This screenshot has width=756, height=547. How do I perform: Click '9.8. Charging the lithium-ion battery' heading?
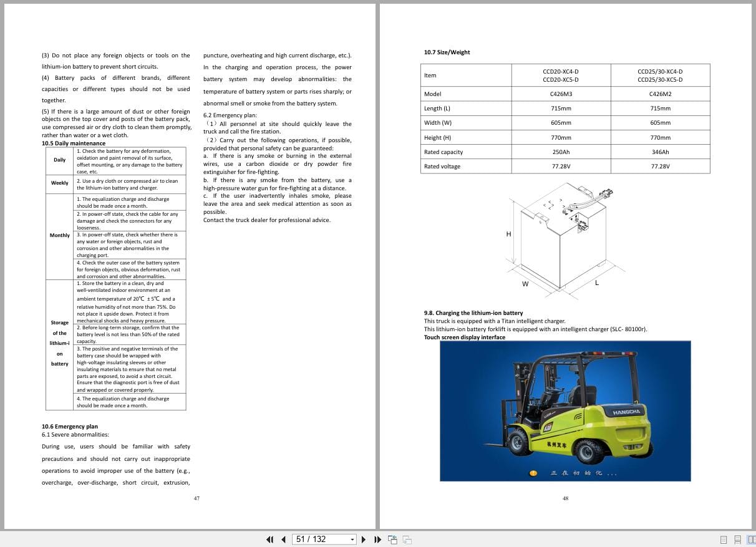tap(473, 313)
